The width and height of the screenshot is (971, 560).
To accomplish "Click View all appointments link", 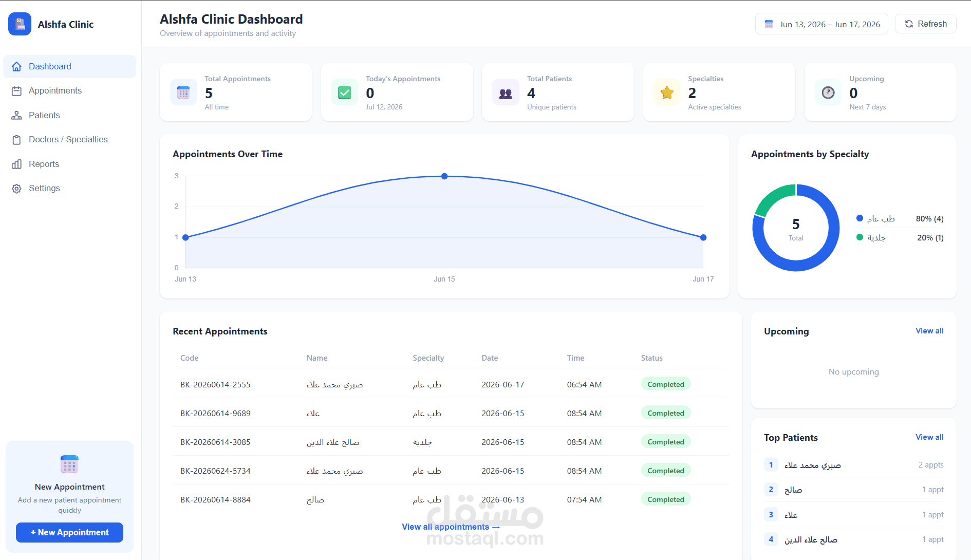I will click(451, 527).
